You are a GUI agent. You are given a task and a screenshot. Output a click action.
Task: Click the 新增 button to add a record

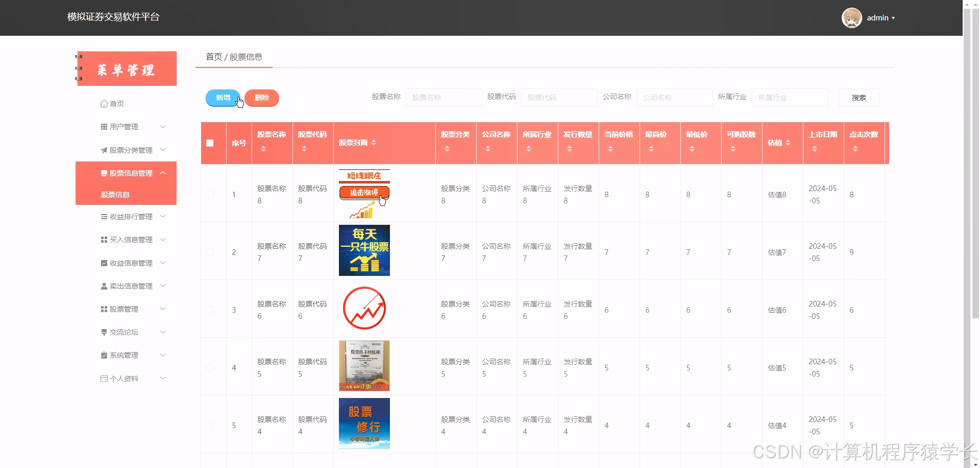click(223, 98)
